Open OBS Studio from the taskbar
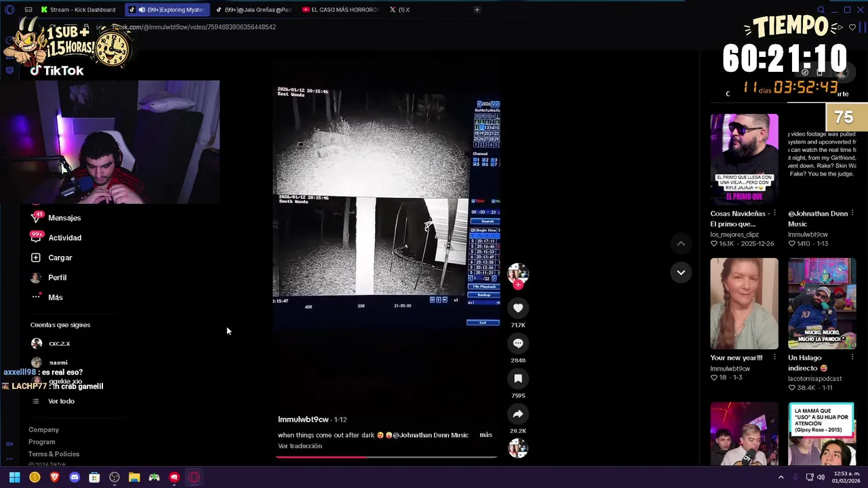 pos(115,477)
